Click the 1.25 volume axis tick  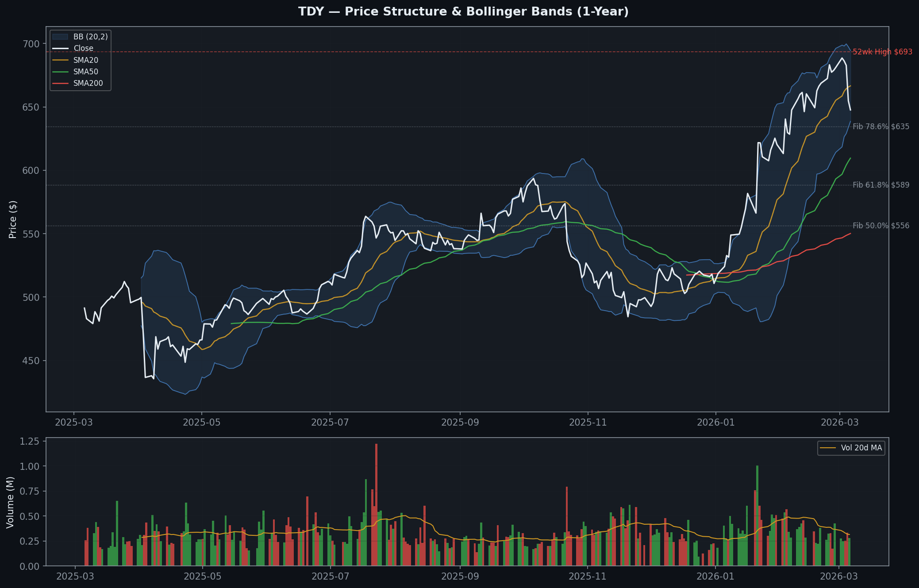click(x=30, y=441)
